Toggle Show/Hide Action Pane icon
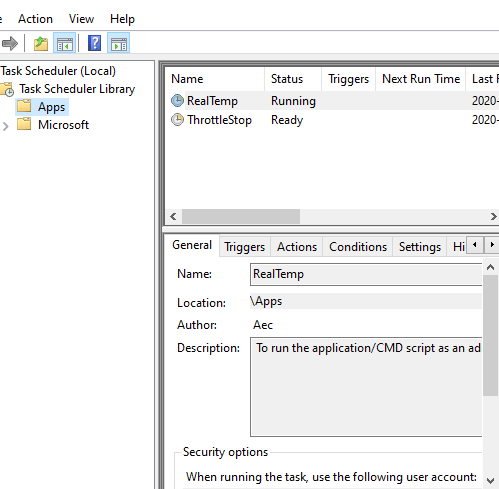This screenshot has width=499, height=489. coord(119,43)
